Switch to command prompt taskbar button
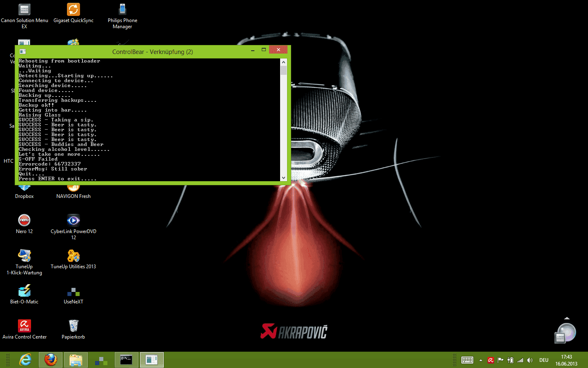 127,360
